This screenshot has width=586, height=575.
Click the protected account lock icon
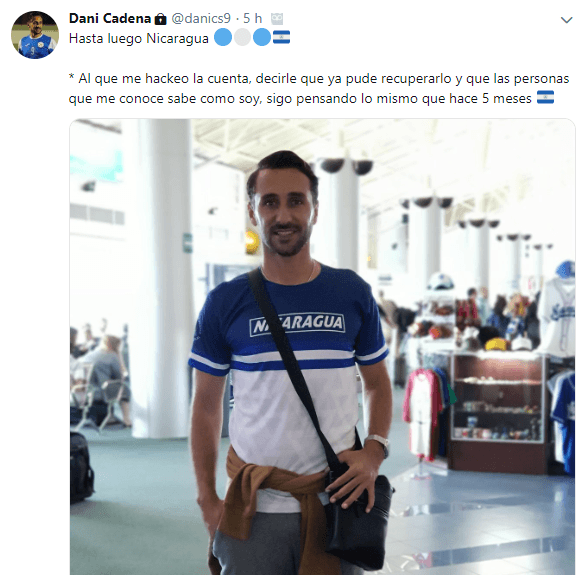(161, 19)
